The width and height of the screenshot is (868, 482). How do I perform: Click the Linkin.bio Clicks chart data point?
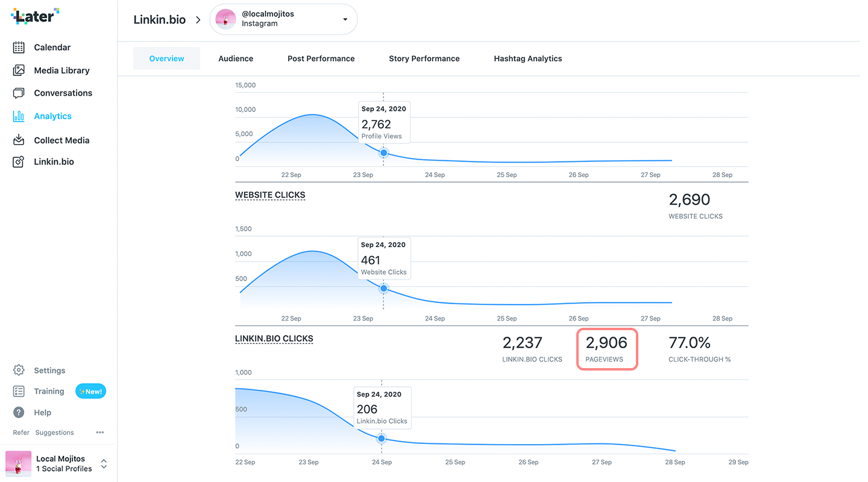pyautogui.click(x=381, y=438)
